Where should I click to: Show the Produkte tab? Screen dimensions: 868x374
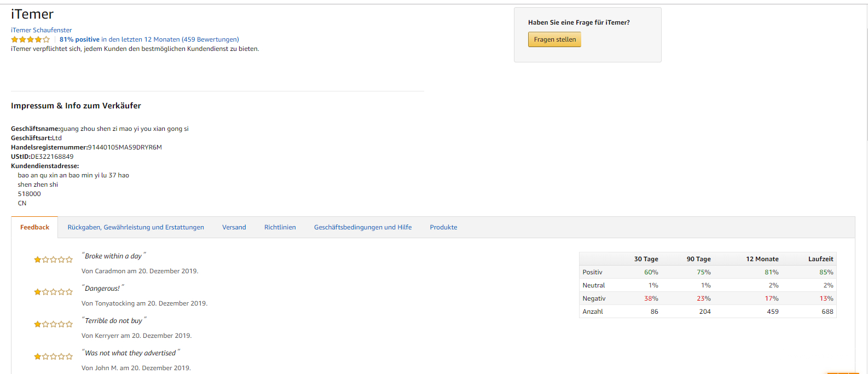click(x=443, y=227)
